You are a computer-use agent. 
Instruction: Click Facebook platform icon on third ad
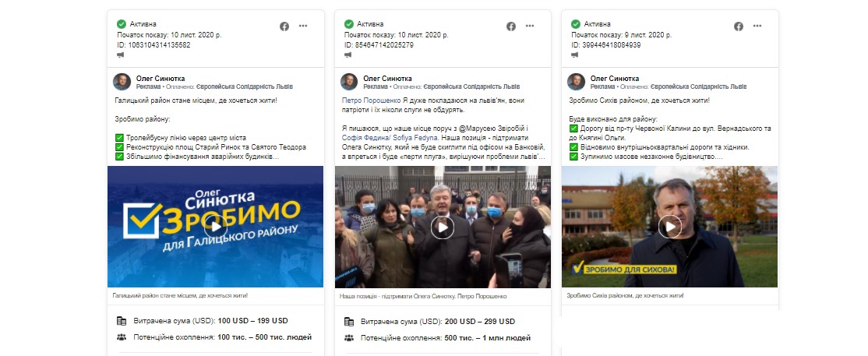[x=739, y=26]
